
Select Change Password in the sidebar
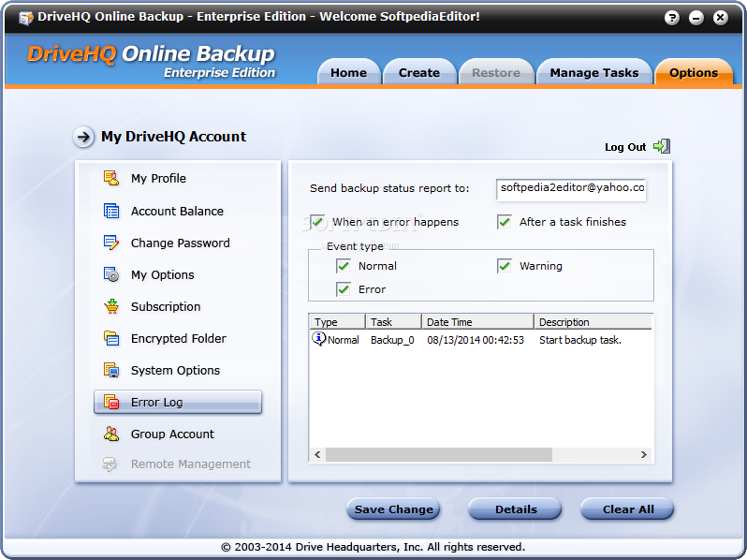[x=180, y=243]
